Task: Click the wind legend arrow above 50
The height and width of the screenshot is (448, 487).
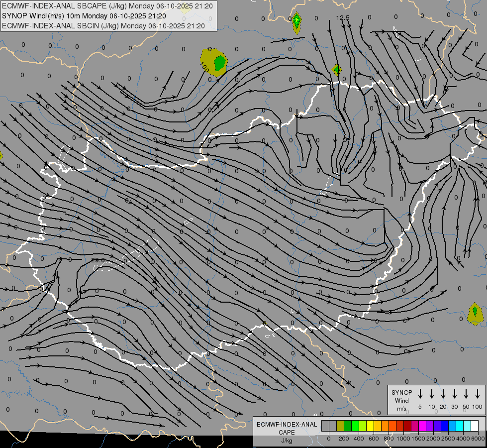Action: [466, 394]
